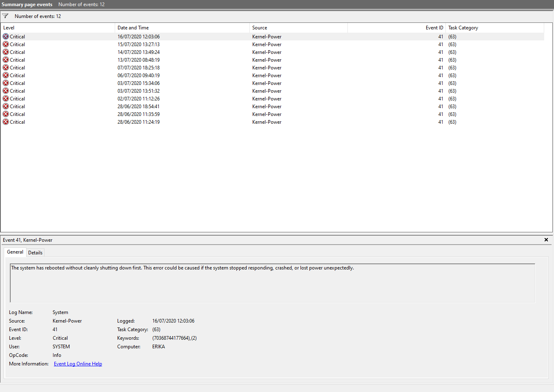Select date cell 15/07/2020 13:27:13
This screenshot has height=392, width=554.
138,45
